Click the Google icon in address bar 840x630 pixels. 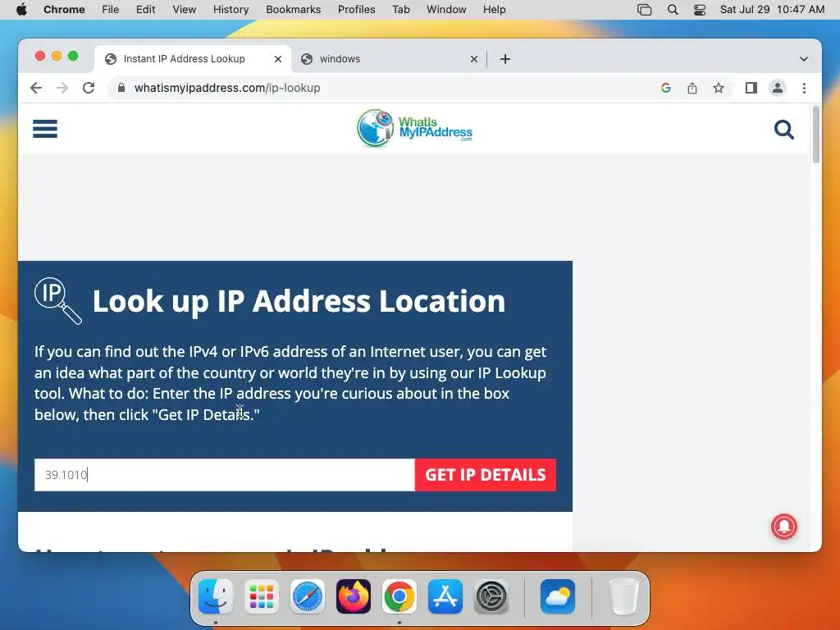666,88
